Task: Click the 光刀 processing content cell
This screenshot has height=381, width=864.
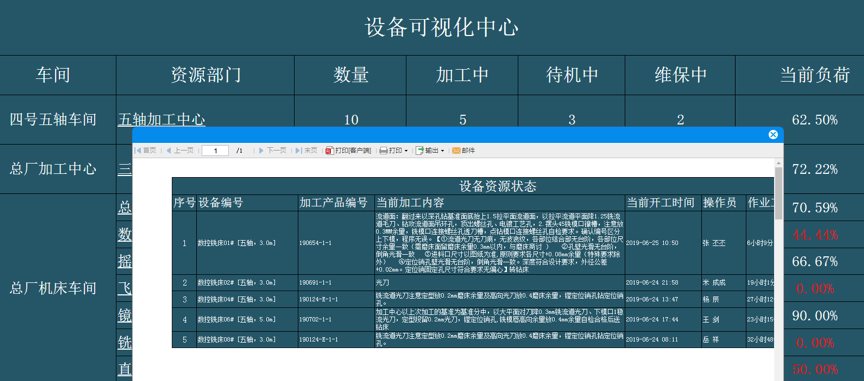Action: pos(499,283)
